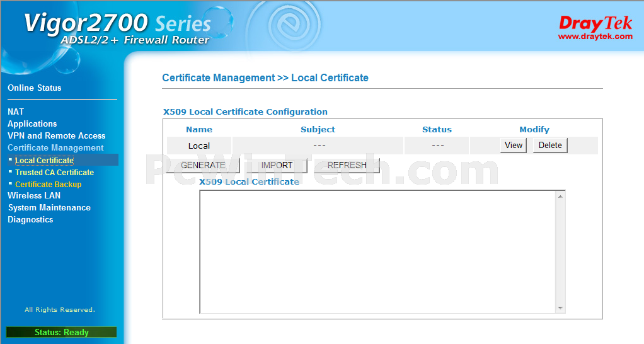
Task: Open VPN and Remote Access menu
Action: pos(56,135)
